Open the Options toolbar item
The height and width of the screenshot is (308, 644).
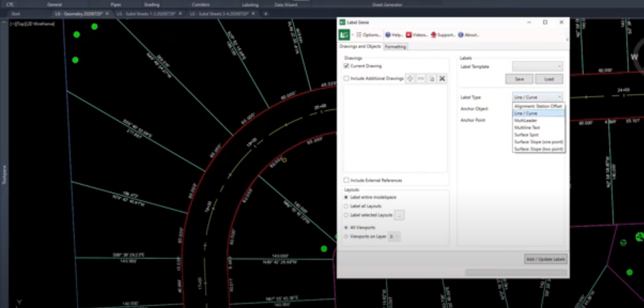click(368, 35)
